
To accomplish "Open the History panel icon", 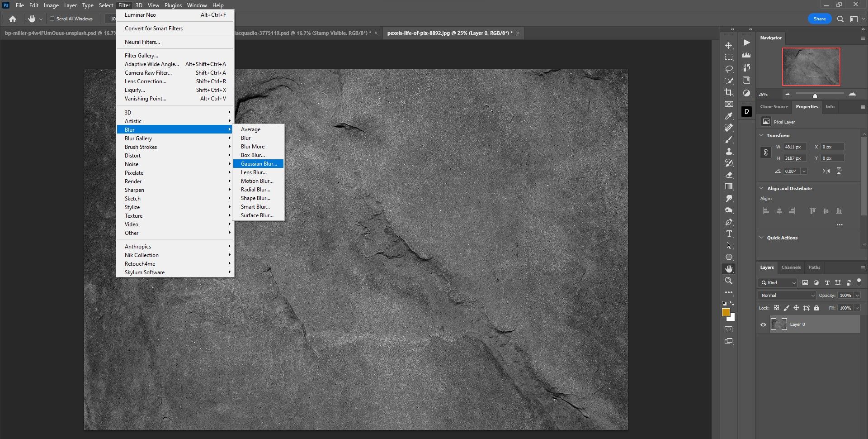I will (747, 67).
